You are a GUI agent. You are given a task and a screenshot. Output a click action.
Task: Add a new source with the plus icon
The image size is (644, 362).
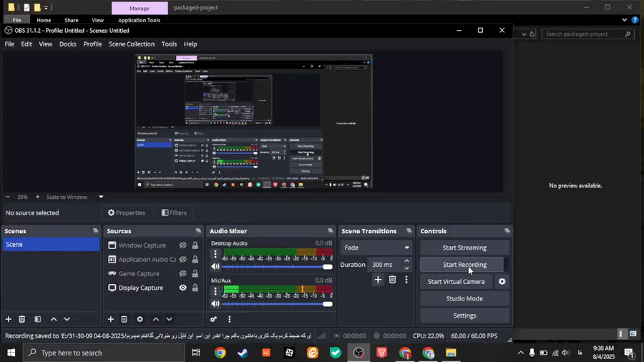coord(110,319)
